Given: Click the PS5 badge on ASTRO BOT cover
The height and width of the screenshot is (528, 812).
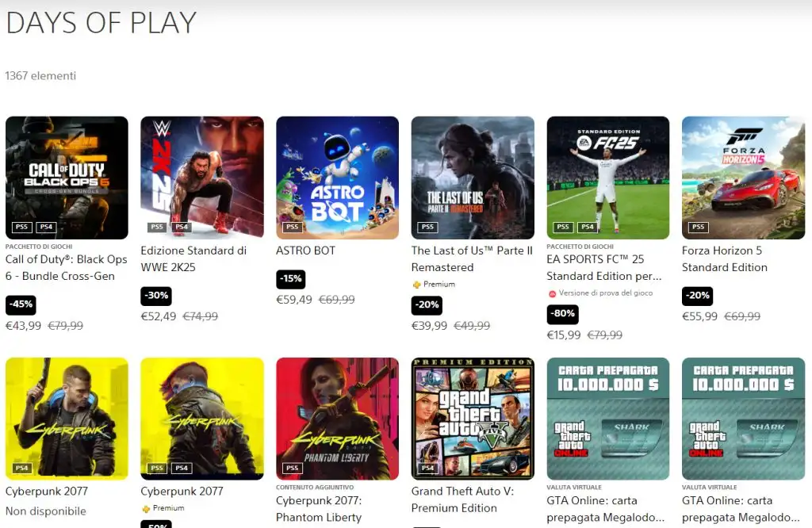Looking at the screenshot, I should (292, 227).
